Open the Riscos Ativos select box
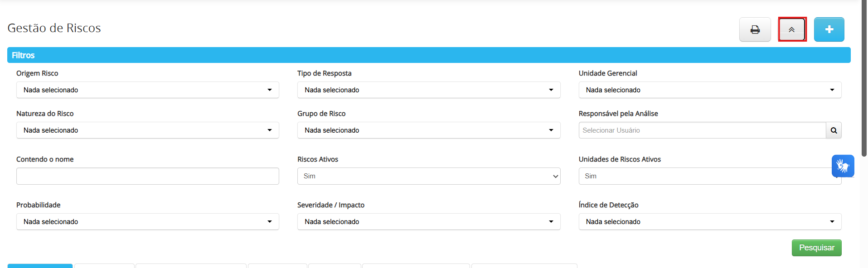The width and height of the screenshot is (868, 268). click(428, 176)
